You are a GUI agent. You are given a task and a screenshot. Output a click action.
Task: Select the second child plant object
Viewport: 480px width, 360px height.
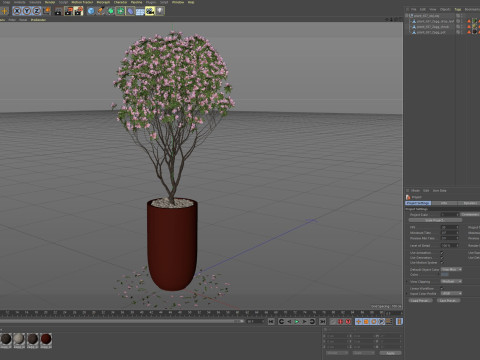(432, 27)
